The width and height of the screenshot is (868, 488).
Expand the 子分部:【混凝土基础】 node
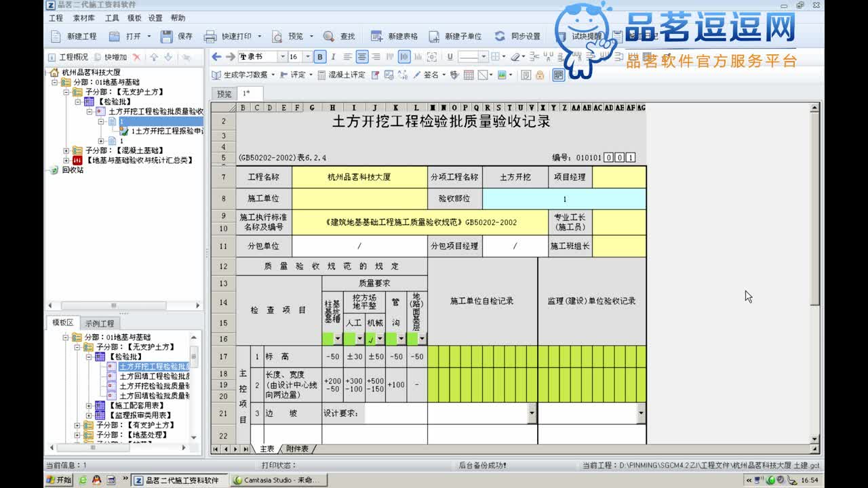pos(66,150)
